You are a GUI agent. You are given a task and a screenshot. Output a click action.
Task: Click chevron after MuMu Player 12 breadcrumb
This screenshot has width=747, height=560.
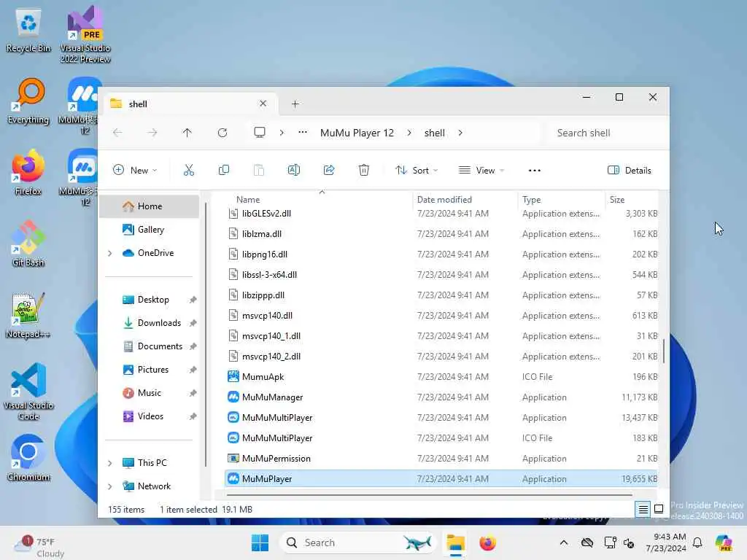[x=409, y=133]
